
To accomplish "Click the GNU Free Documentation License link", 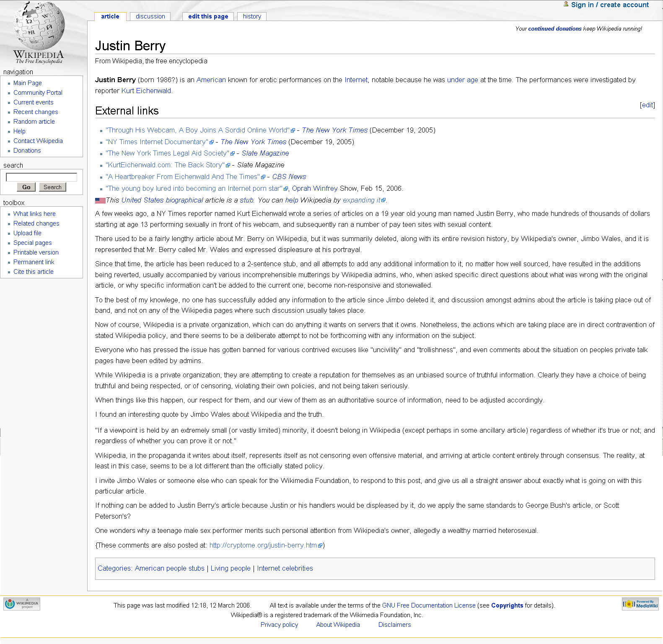I will [428, 605].
